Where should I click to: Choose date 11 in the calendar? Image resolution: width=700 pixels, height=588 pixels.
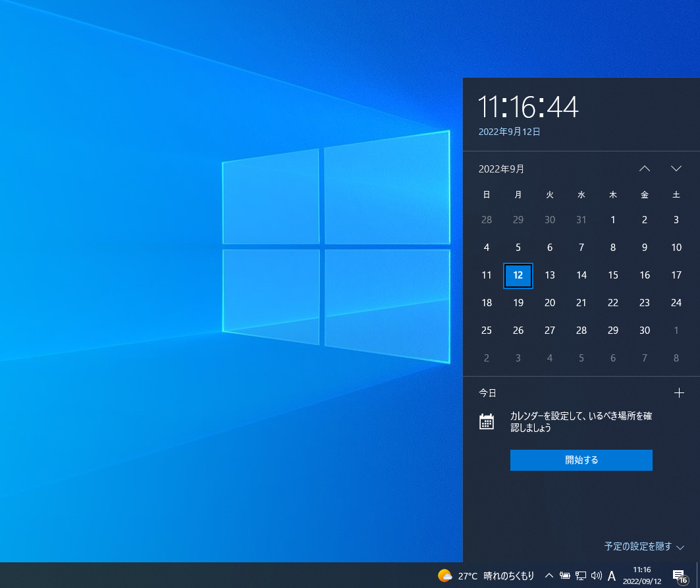tap(487, 275)
